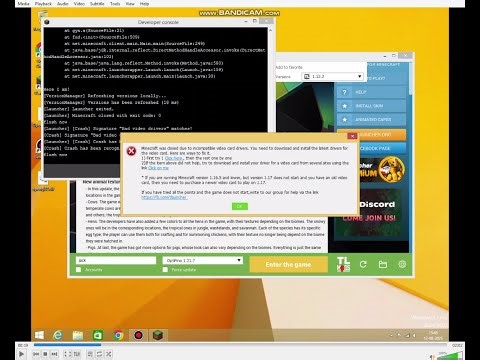Open Google Chrome from taskbar
Viewport: 480px width, 360px height.
click(118, 335)
